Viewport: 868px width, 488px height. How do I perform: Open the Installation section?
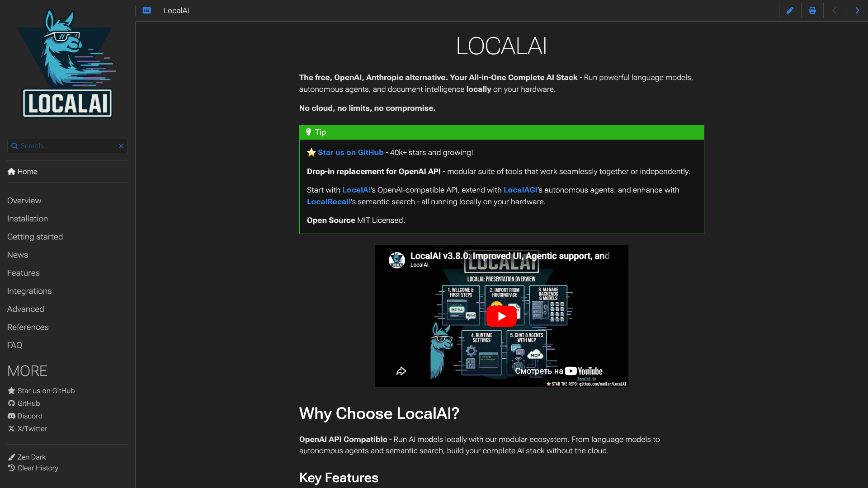(28, 219)
